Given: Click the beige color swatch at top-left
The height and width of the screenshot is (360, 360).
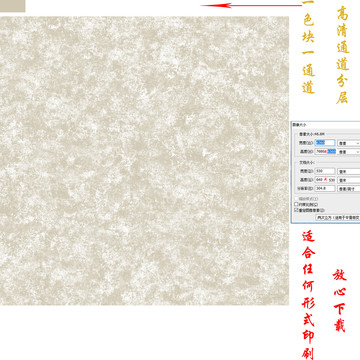Looking at the screenshot, I should [12, 6].
